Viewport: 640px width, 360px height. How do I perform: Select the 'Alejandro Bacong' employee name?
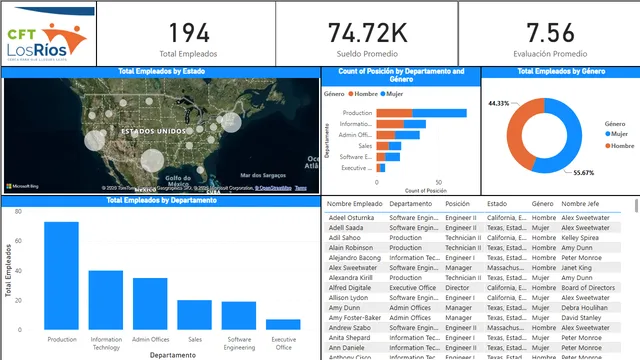pyautogui.click(x=355, y=258)
